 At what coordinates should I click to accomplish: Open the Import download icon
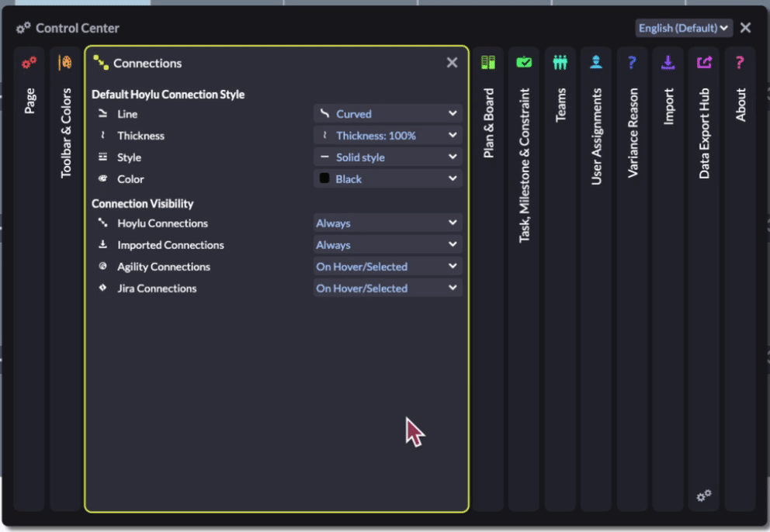[x=668, y=62]
